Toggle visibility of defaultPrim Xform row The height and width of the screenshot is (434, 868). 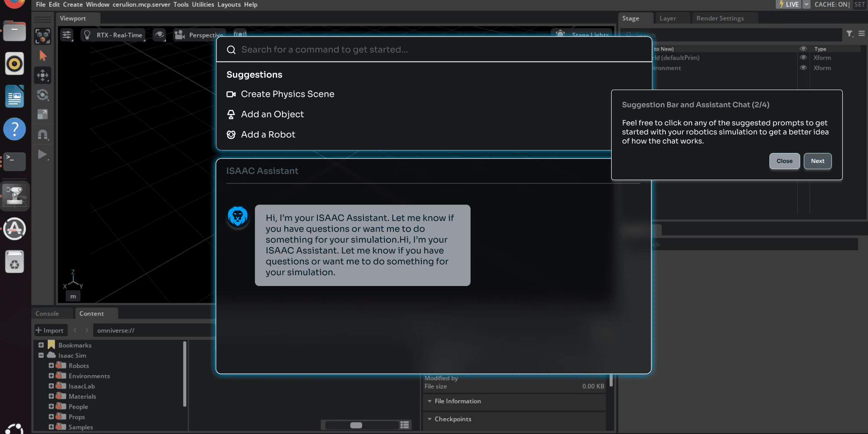(803, 57)
